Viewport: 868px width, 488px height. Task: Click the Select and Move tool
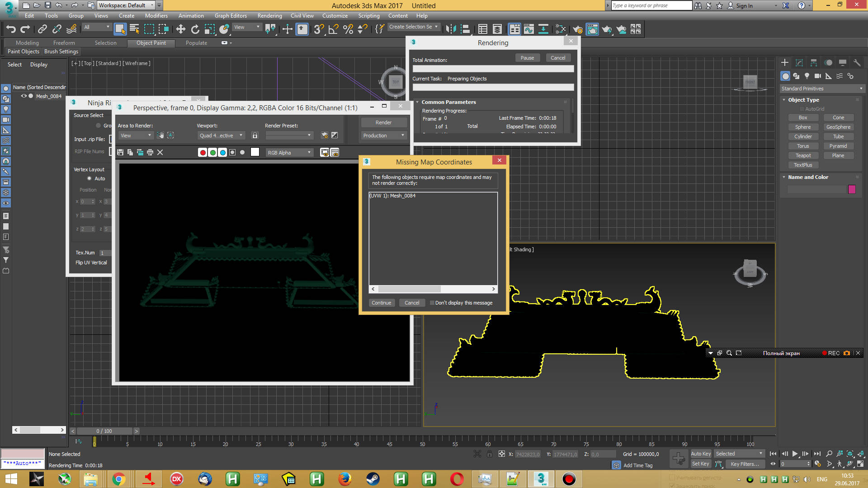180,29
